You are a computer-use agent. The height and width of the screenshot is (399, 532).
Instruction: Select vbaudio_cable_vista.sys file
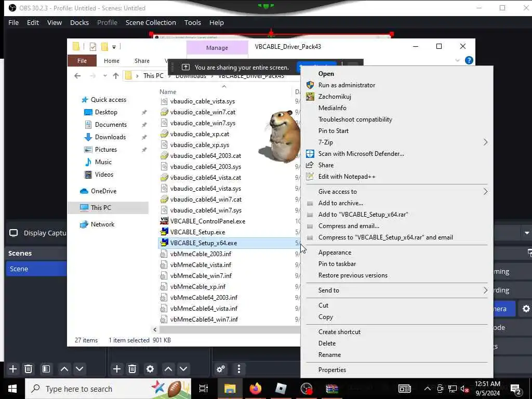pyautogui.click(x=203, y=101)
